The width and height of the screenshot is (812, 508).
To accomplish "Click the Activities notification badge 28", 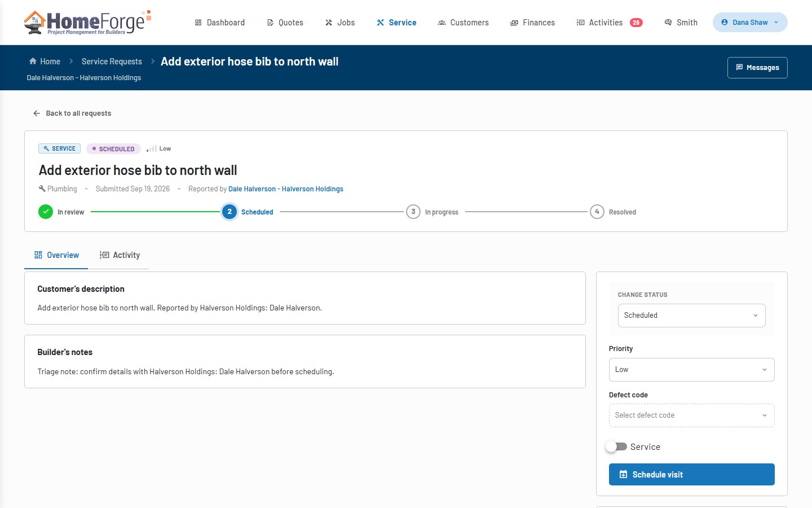I will coord(636,23).
